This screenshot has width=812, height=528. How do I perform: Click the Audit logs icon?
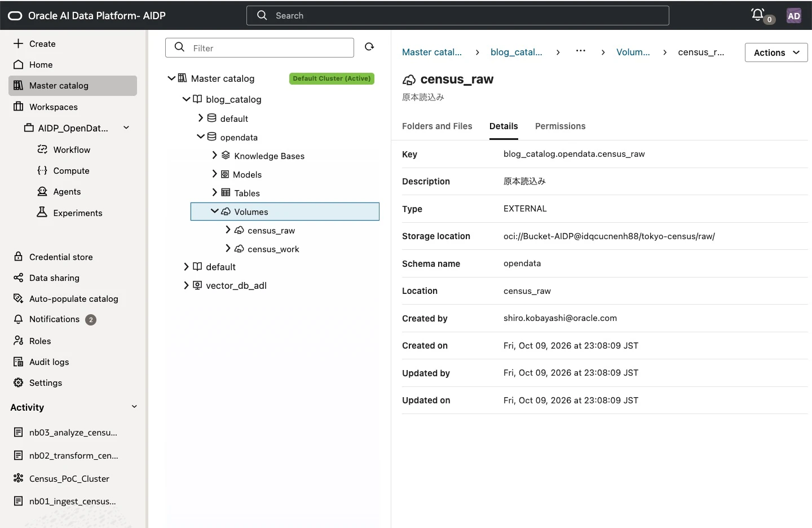pos(19,362)
